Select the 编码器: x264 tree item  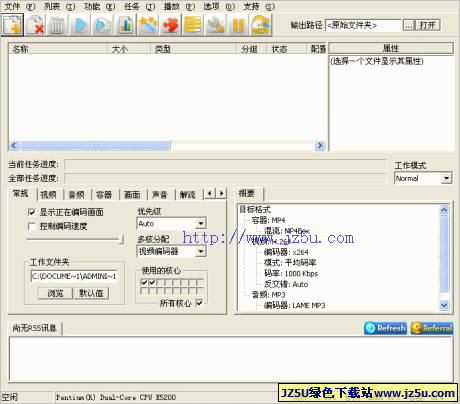[x=286, y=252]
